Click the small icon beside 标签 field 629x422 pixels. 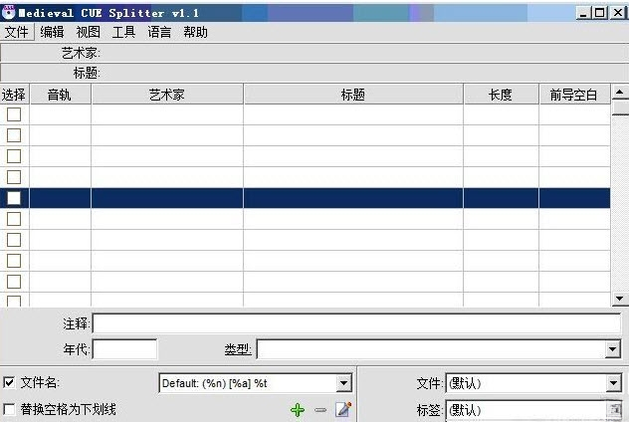(615, 409)
